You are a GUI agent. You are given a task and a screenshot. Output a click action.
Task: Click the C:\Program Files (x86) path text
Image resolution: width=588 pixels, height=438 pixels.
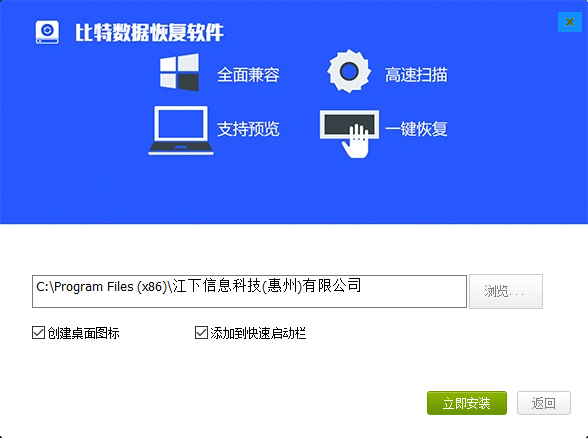(101, 287)
